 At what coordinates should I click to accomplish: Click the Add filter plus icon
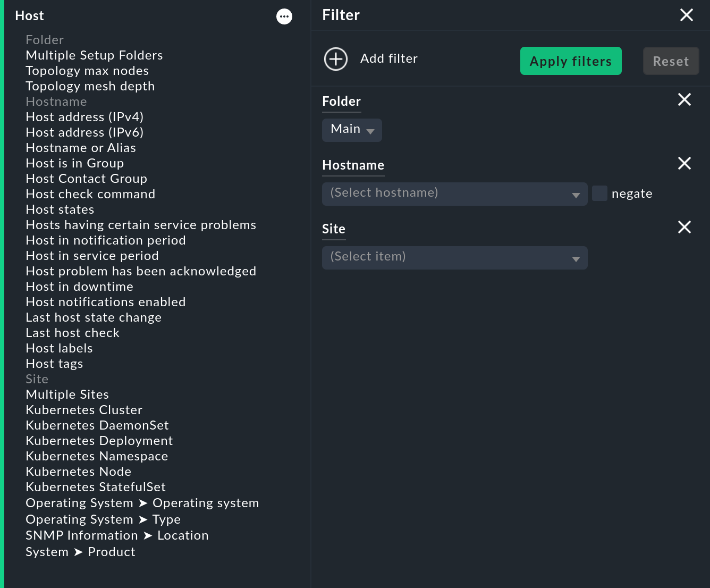coord(336,59)
